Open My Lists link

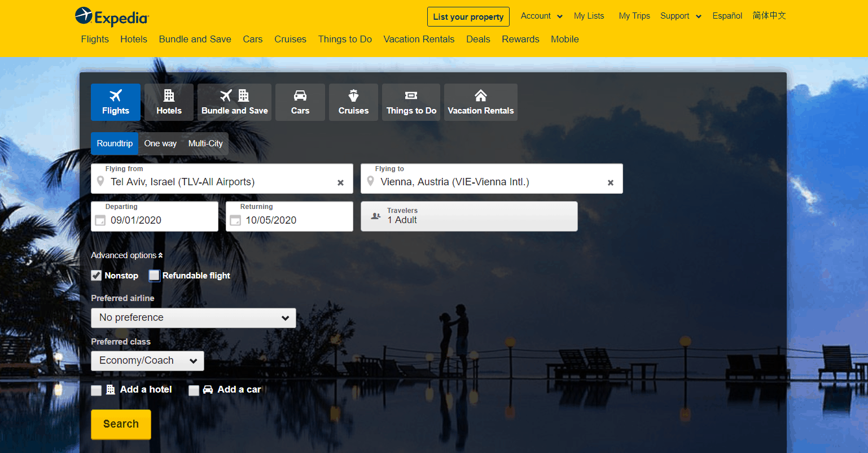pos(589,16)
